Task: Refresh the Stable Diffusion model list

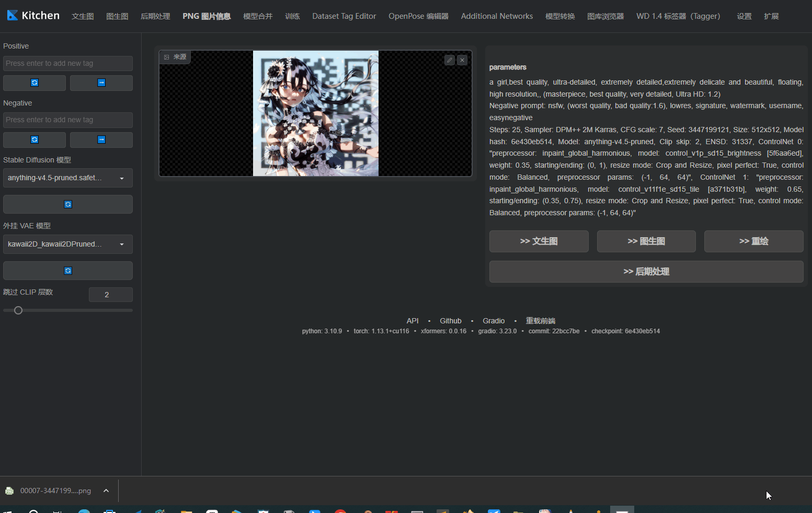Action: point(68,204)
